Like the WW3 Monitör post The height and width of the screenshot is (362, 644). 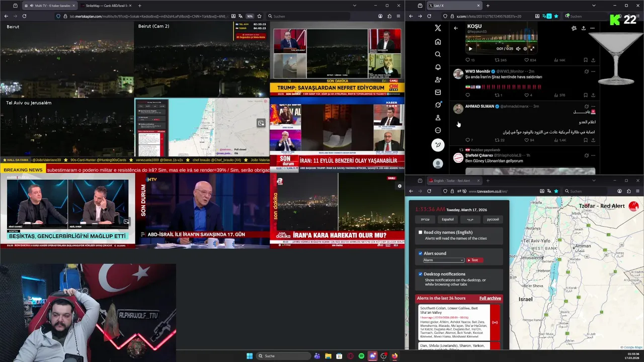[x=526, y=95]
